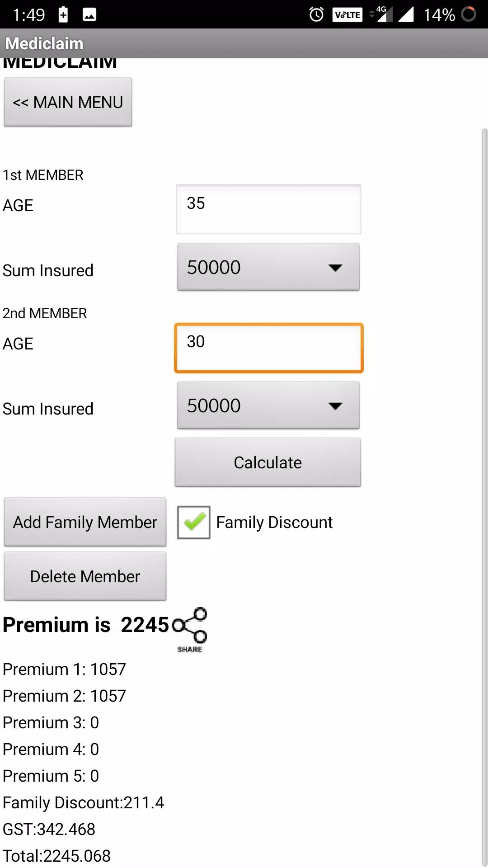Tap the VoLTE status bar icon
The width and height of the screenshot is (488, 868).
[x=347, y=14]
